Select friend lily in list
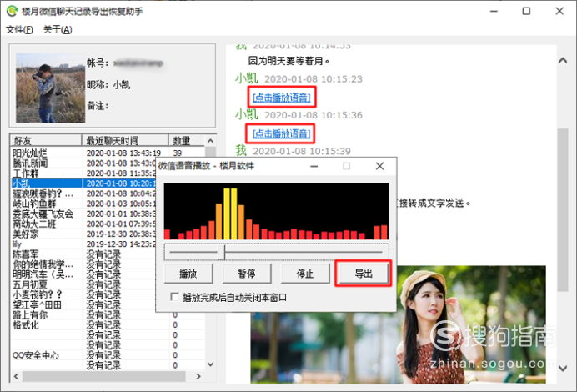577x392 pixels. tap(17, 244)
